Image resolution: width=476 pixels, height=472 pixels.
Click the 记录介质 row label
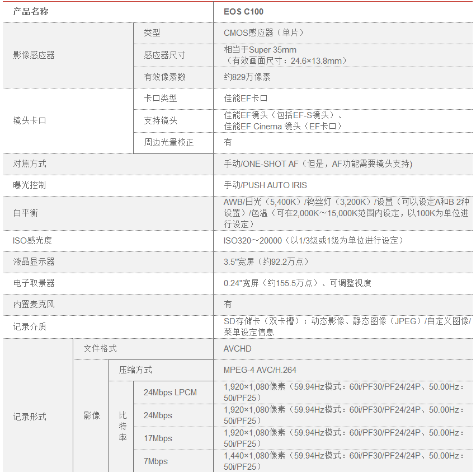30,327
